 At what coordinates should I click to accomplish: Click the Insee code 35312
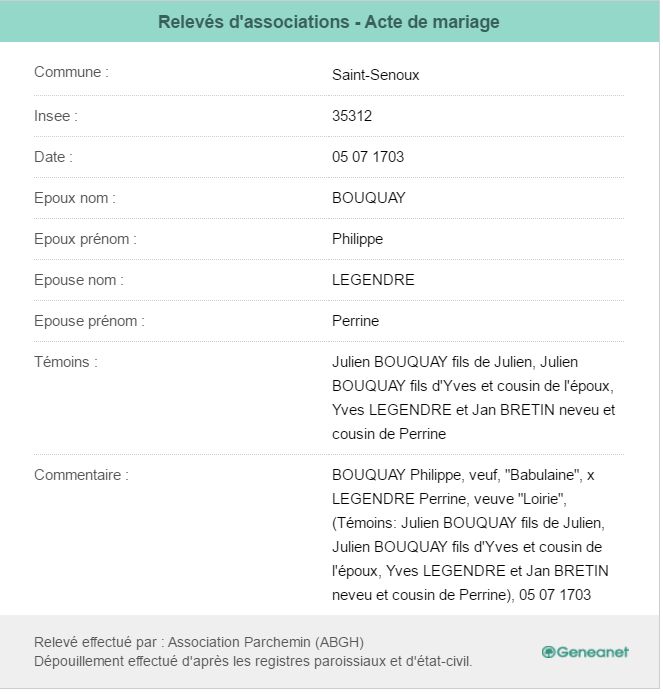pyautogui.click(x=352, y=116)
